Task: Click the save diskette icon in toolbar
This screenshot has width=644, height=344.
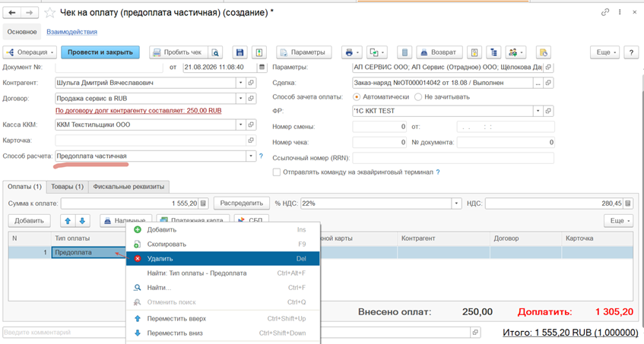Action: point(240,52)
